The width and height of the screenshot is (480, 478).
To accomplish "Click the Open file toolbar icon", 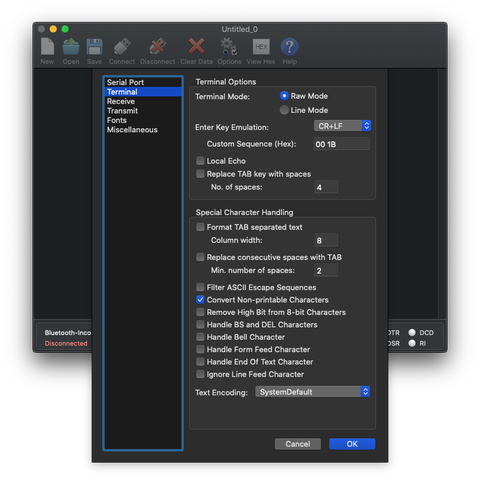I will coord(71,46).
